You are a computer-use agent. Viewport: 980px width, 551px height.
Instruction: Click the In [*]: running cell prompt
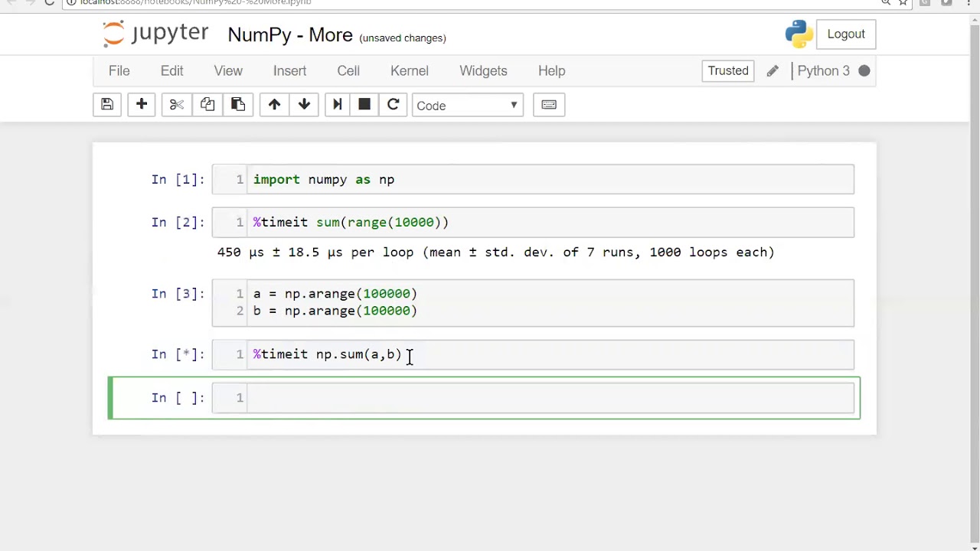tap(178, 354)
